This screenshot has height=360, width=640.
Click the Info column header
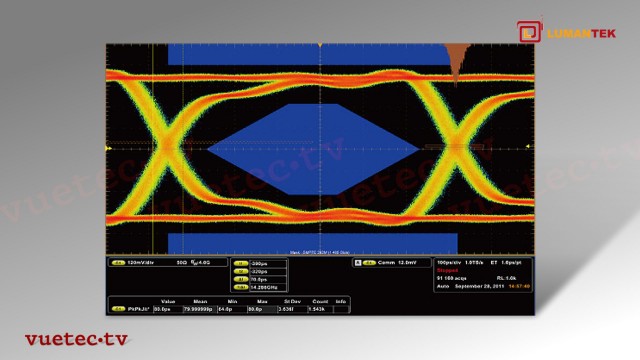point(341,302)
